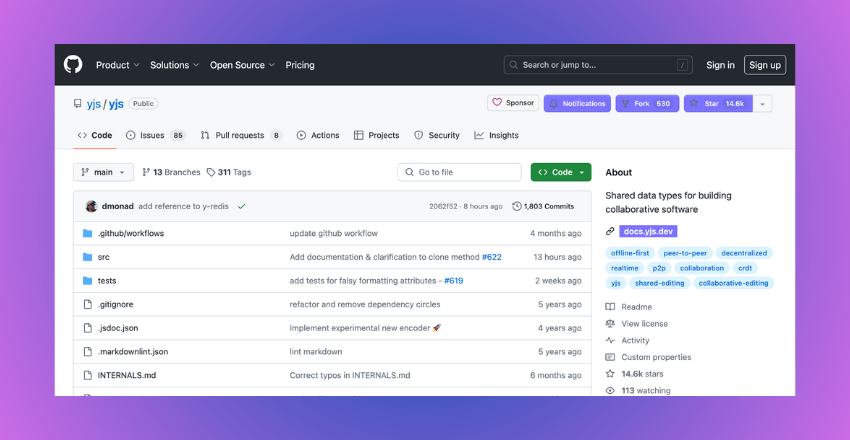
Task: Select the collaborative-editing topic tag
Action: coord(733,283)
